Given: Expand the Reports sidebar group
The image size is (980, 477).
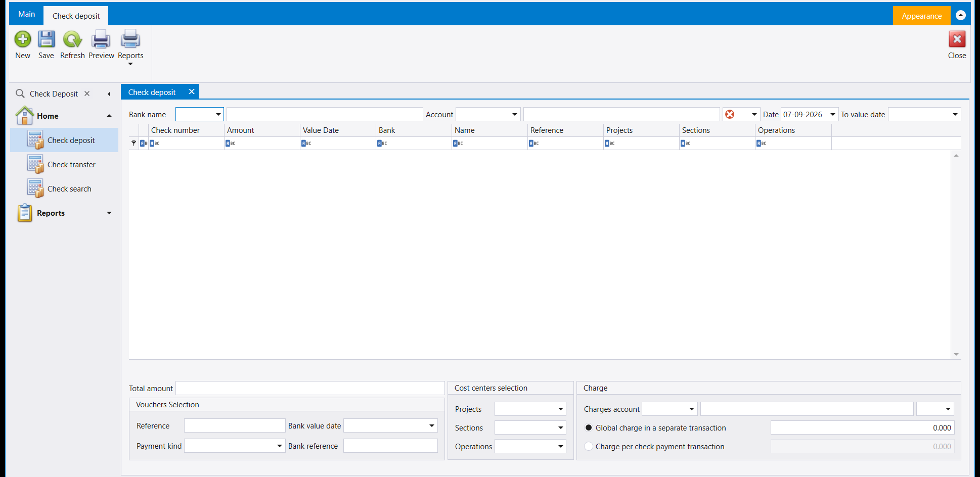Looking at the screenshot, I should 109,213.
